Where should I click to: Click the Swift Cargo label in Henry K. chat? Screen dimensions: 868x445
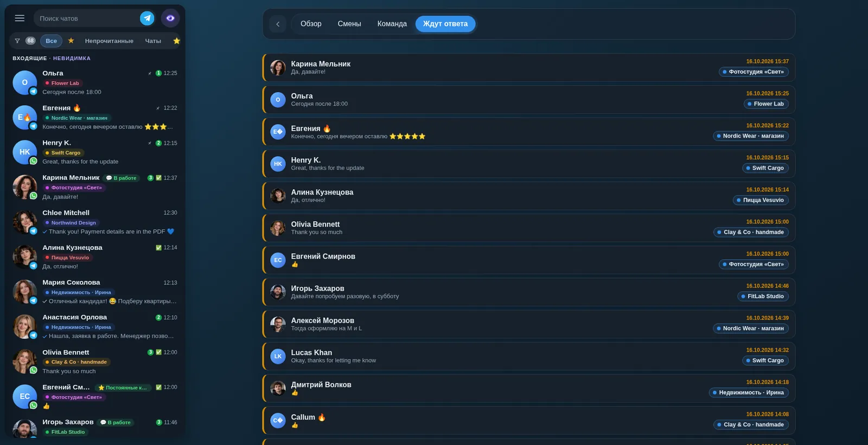[x=63, y=153]
